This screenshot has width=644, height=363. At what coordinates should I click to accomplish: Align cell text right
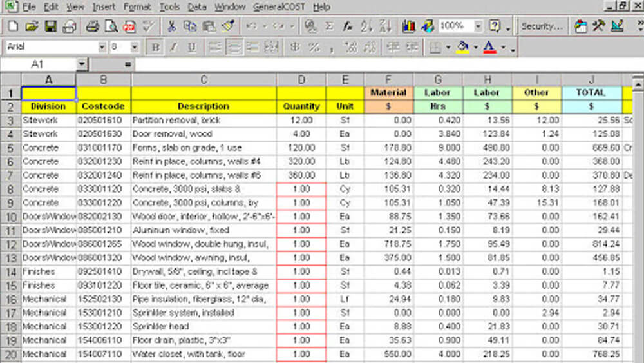tap(252, 47)
